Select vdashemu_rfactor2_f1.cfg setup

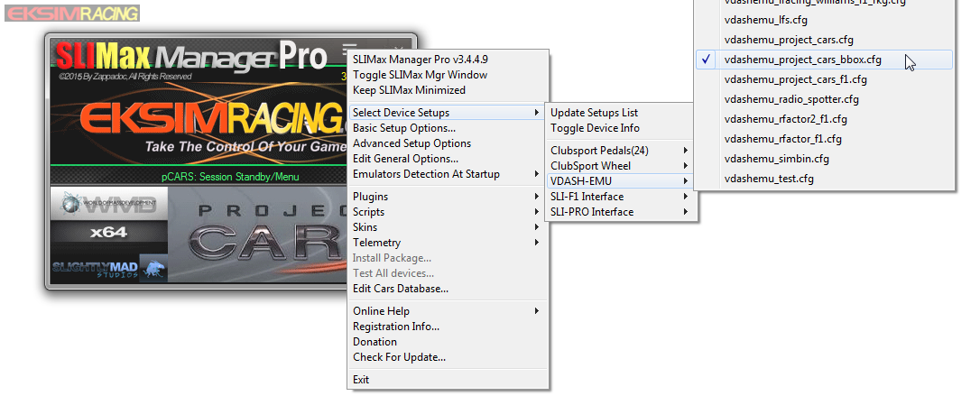(x=825, y=119)
